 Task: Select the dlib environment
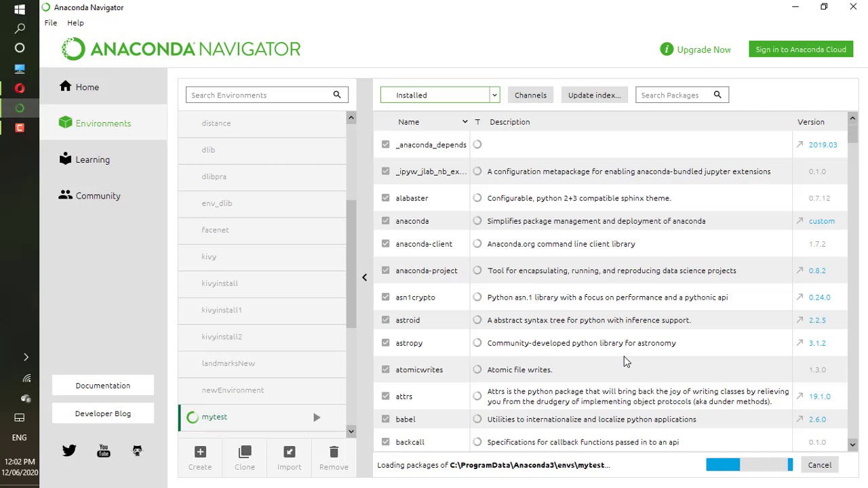pyautogui.click(x=262, y=150)
